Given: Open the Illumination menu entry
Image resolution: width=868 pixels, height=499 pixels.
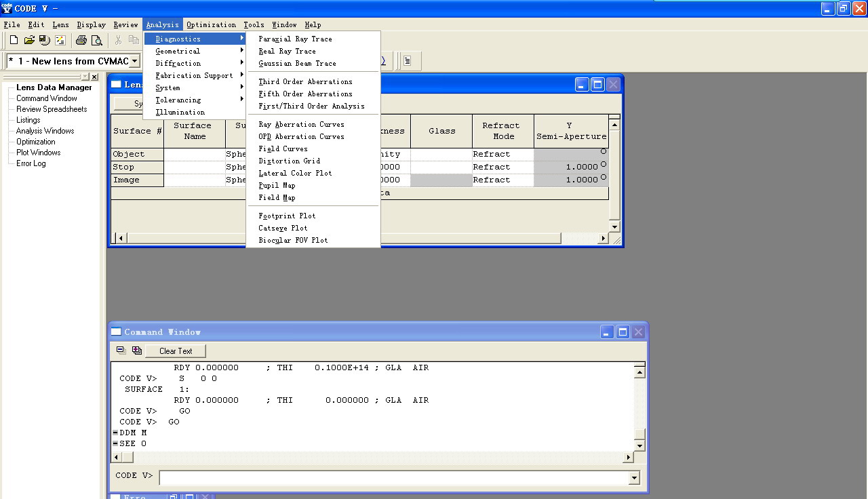Looking at the screenshot, I should (195, 112).
